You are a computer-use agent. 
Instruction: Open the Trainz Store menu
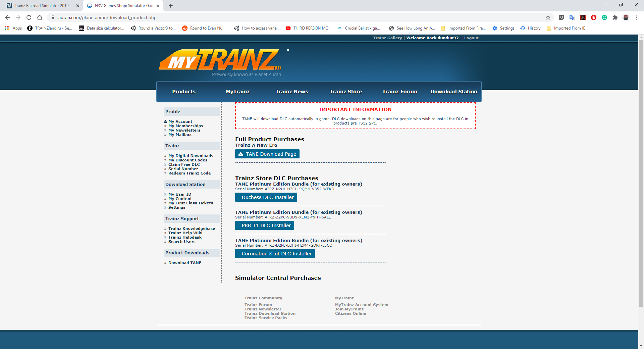click(x=346, y=92)
